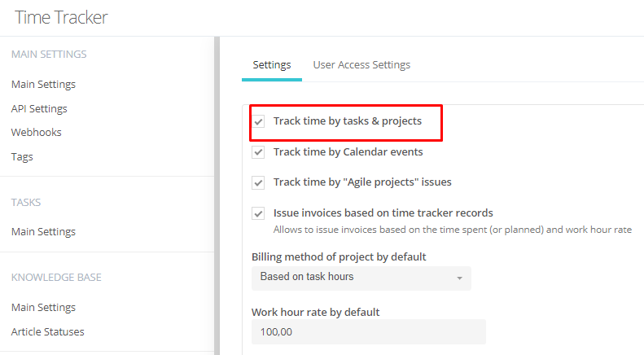
Task: Open Main Settings under TASKS section
Action: (43, 232)
